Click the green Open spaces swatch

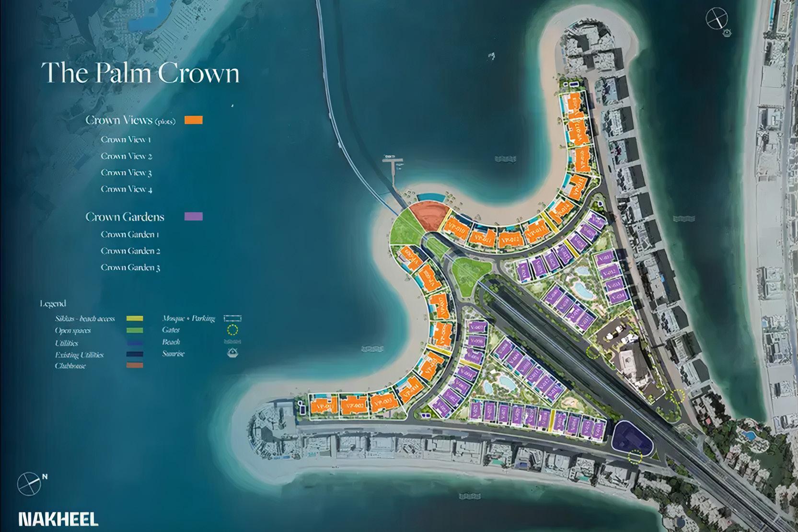[x=135, y=330]
